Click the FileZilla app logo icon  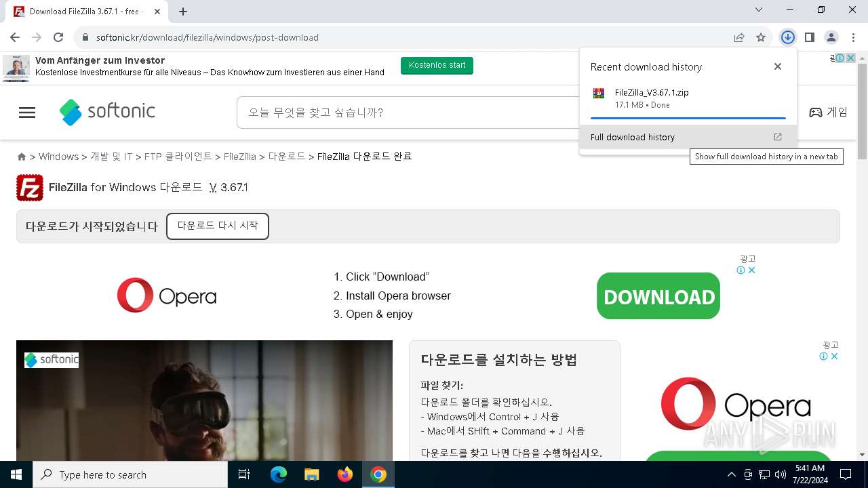[30, 188]
